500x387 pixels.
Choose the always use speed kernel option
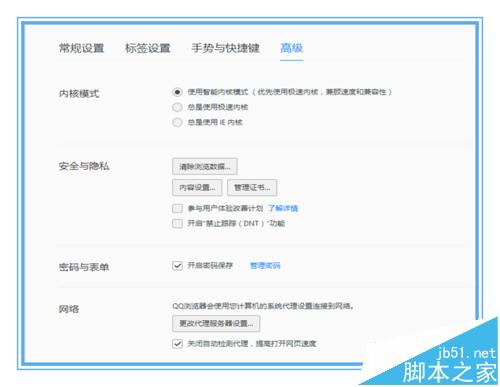pos(177,107)
